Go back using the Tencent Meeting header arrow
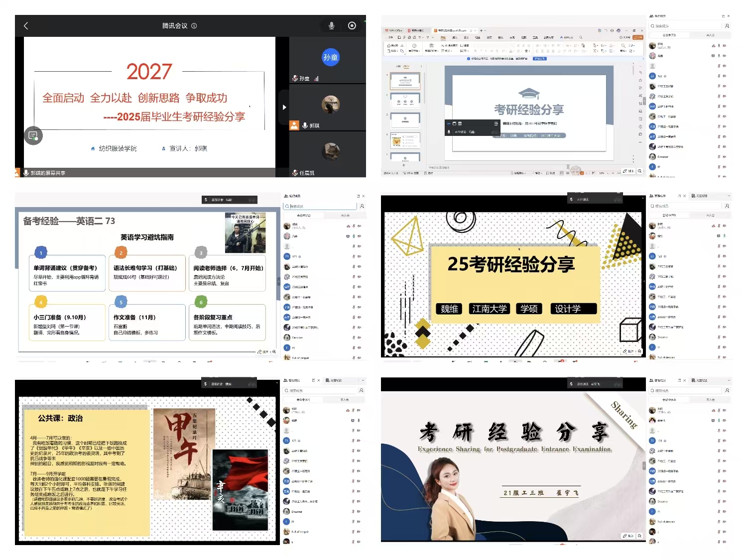Image resolution: width=747 pixels, height=560 pixels. pyautogui.click(x=26, y=26)
